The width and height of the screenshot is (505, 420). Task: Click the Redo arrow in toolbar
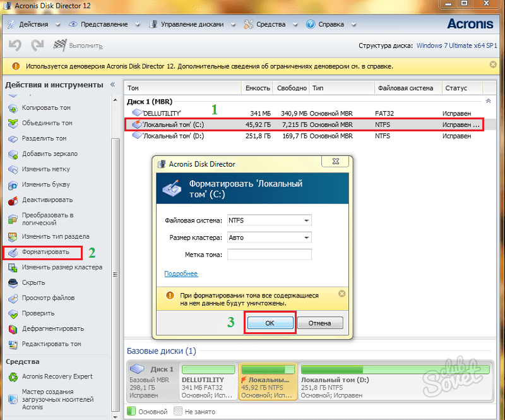point(37,45)
